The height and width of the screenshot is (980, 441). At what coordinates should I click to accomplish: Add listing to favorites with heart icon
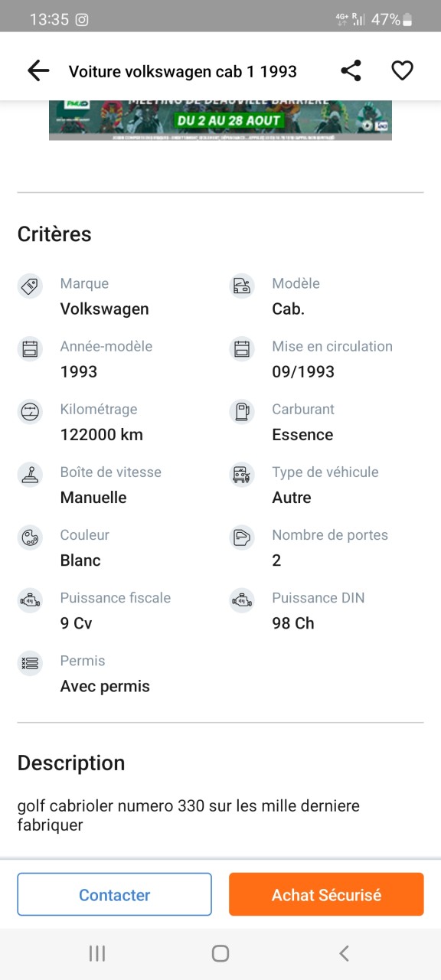[x=402, y=71]
